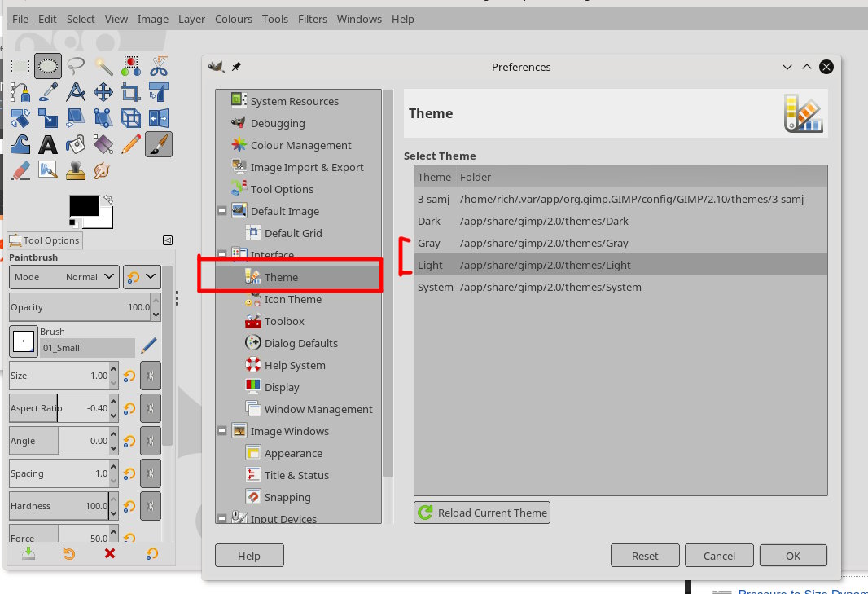
Task: Toggle the Hardness link chain button
Action: [151, 506]
